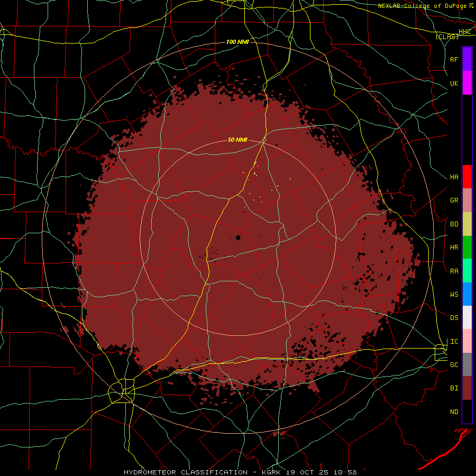Image resolution: width=476 pixels, height=476 pixels.
Task: Click the UK magenta legend swatch
Action: click(467, 83)
